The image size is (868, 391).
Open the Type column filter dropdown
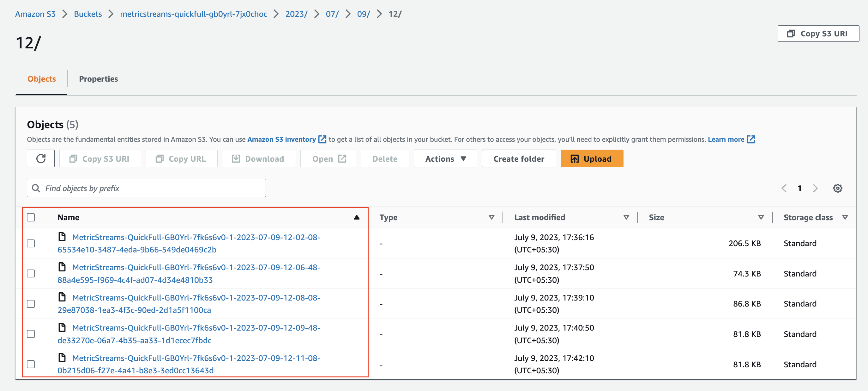[x=491, y=217]
